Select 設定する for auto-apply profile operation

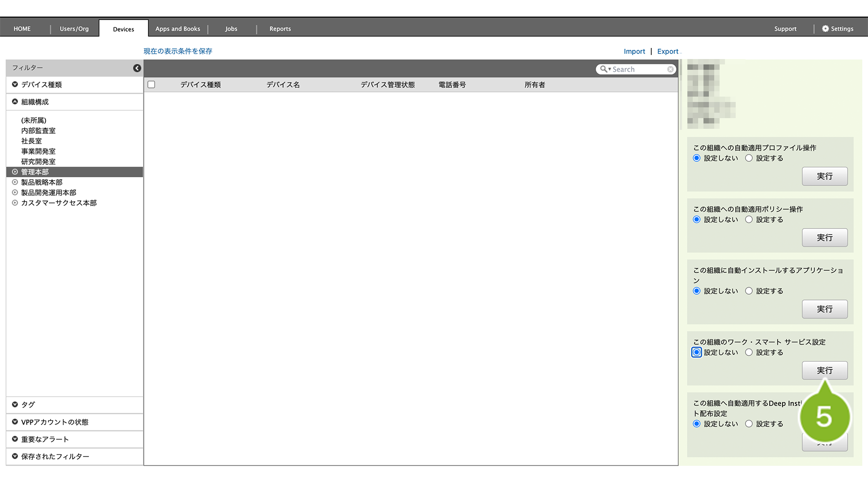[748, 158]
